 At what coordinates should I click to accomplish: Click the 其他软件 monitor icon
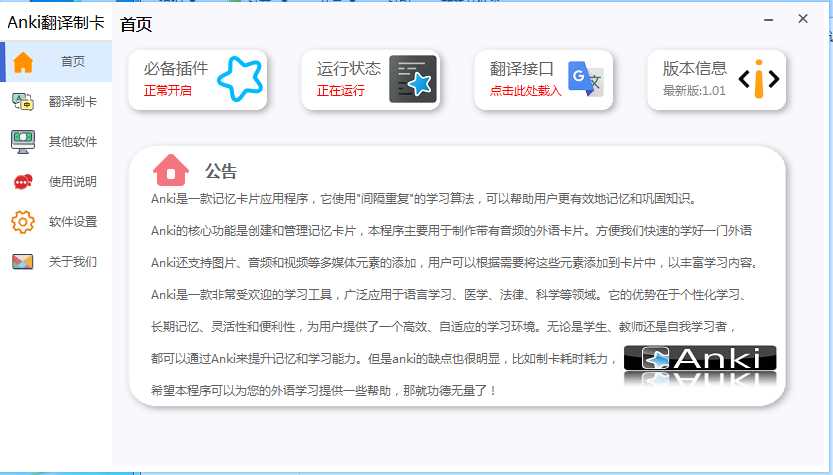(x=23, y=142)
